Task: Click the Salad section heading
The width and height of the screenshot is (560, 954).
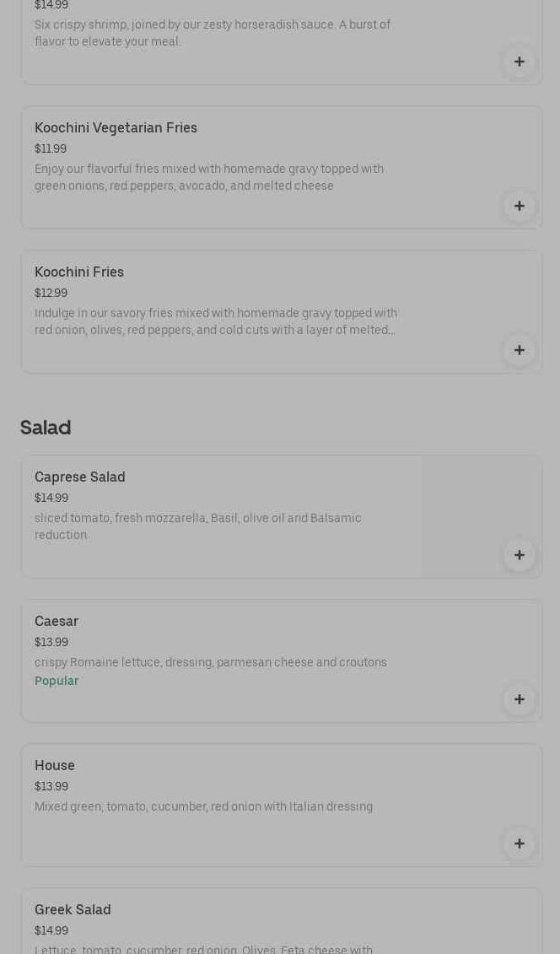Action: click(46, 428)
